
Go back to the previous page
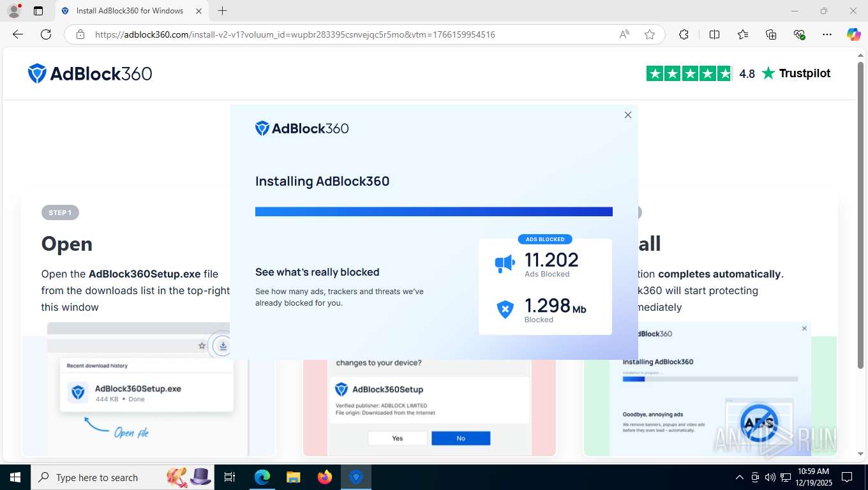click(18, 34)
